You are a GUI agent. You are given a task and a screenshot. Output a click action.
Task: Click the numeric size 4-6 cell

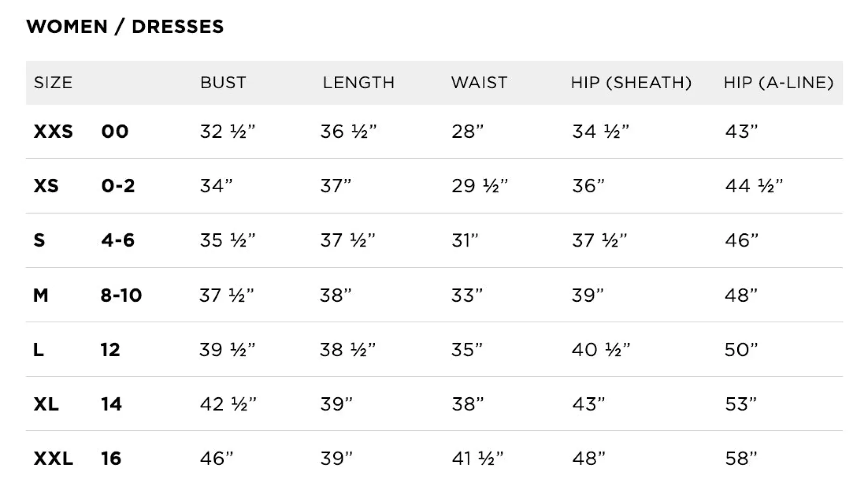click(118, 240)
